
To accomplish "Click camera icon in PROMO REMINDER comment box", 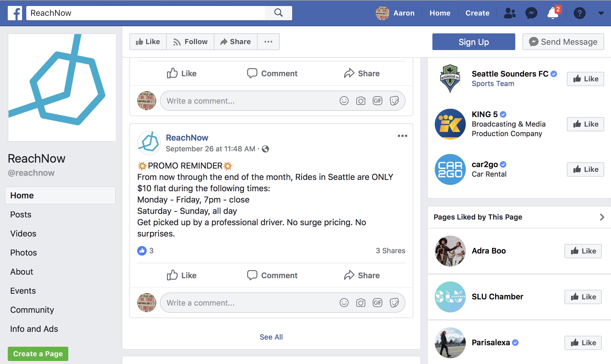I will point(361,303).
